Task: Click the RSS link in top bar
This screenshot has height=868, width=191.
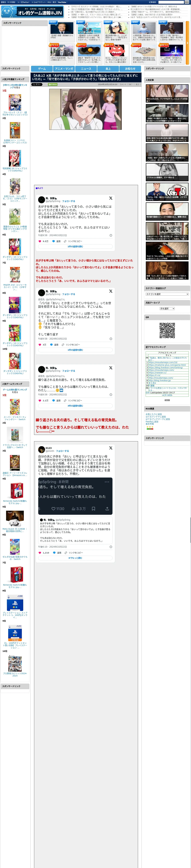Action: (49, 2)
